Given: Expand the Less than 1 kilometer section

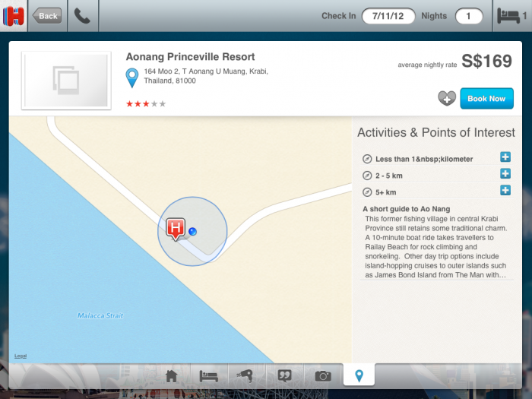Looking at the screenshot, I should click(x=505, y=157).
